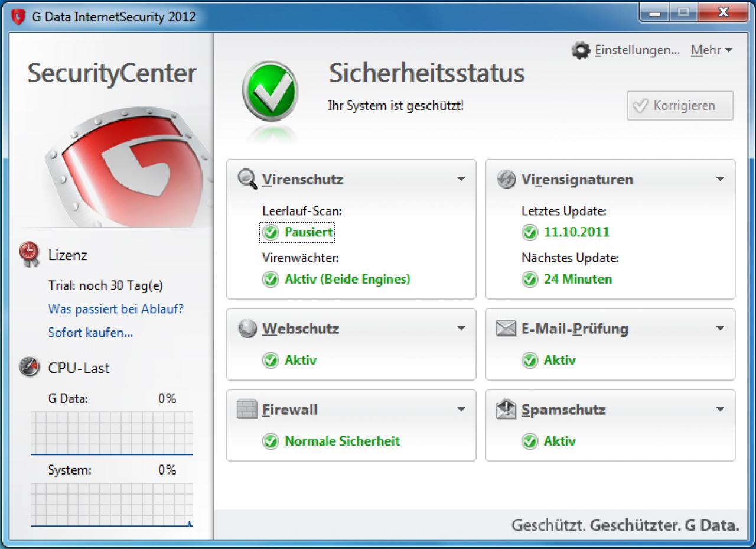Expand the E-Mail-Prüfung dropdown arrow

(x=720, y=329)
